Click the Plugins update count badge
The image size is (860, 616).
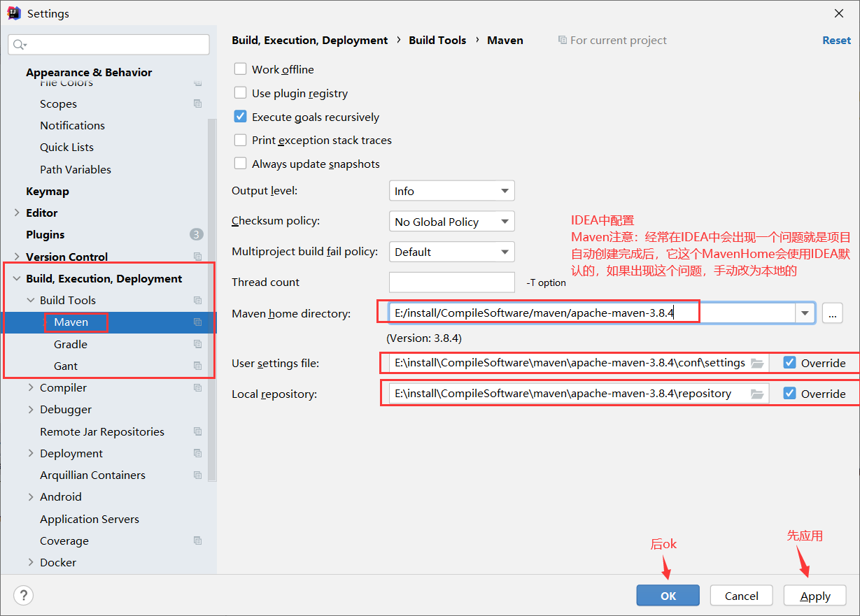coord(197,234)
